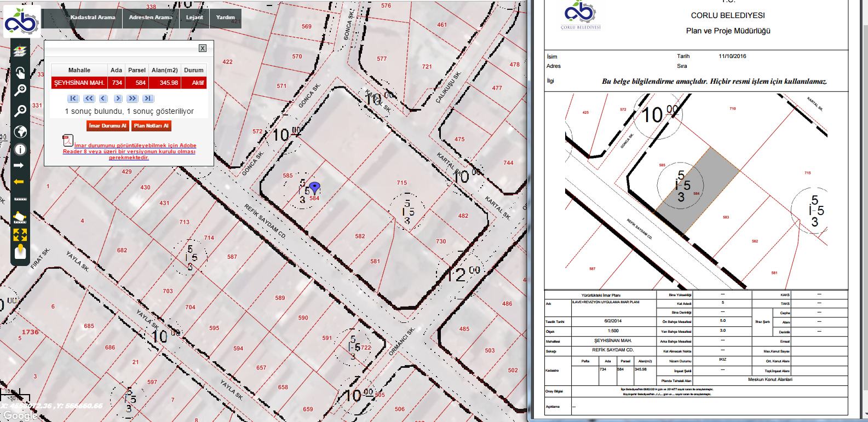The height and width of the screenshot is (422, 868).
Task: Activate the zoom out magnifier
Action: point(20,111)
